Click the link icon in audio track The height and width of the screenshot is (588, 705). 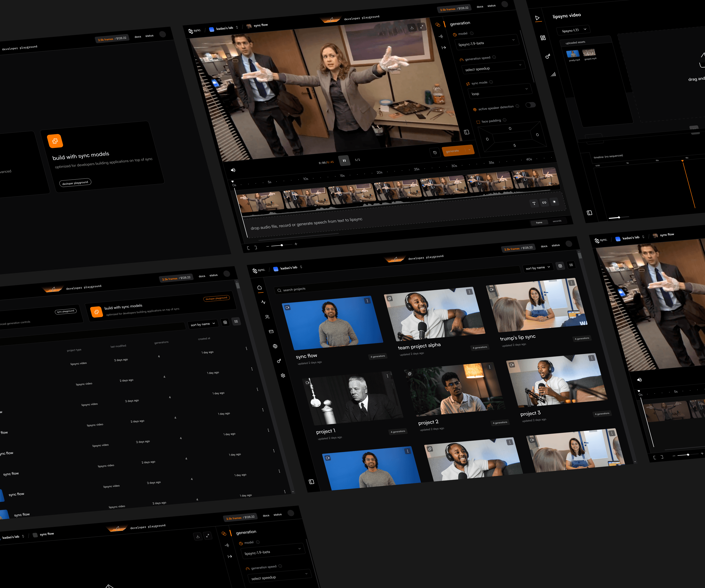click(544, 202)
